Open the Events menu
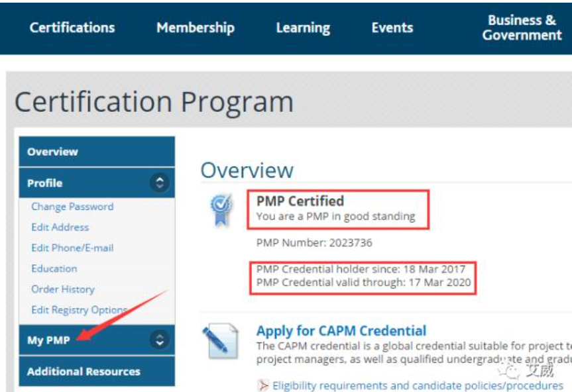Screen dimensions: 572x392 click(x=392, y=28)
